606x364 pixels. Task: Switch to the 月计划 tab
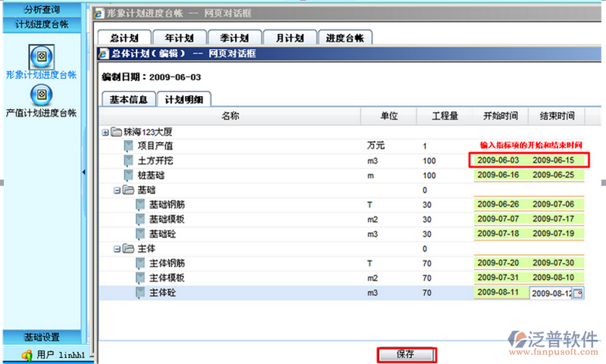tap(290, 38)
